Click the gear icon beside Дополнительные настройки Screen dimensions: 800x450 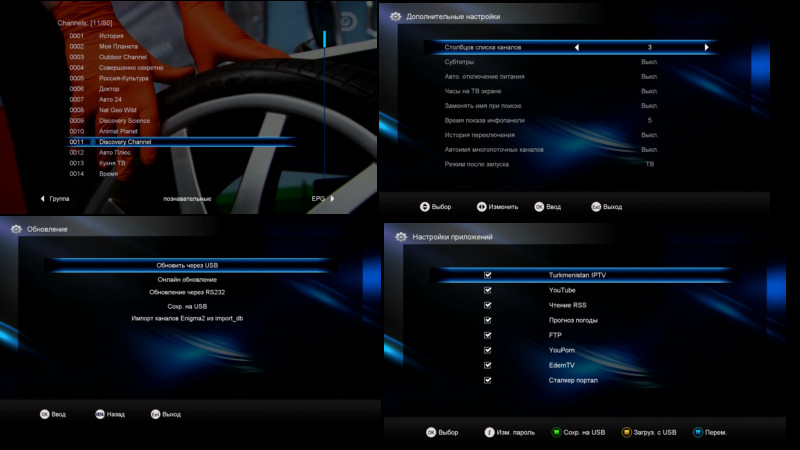tap(395, 16)
